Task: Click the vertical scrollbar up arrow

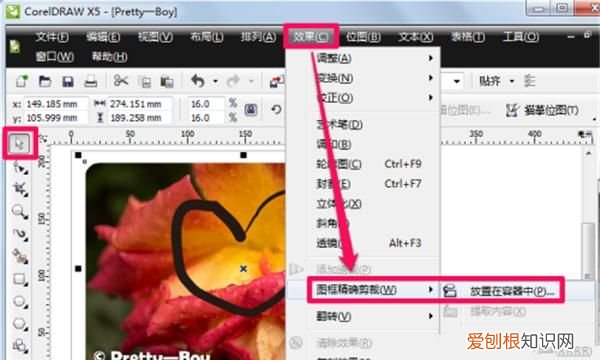Action: [588, 153]
